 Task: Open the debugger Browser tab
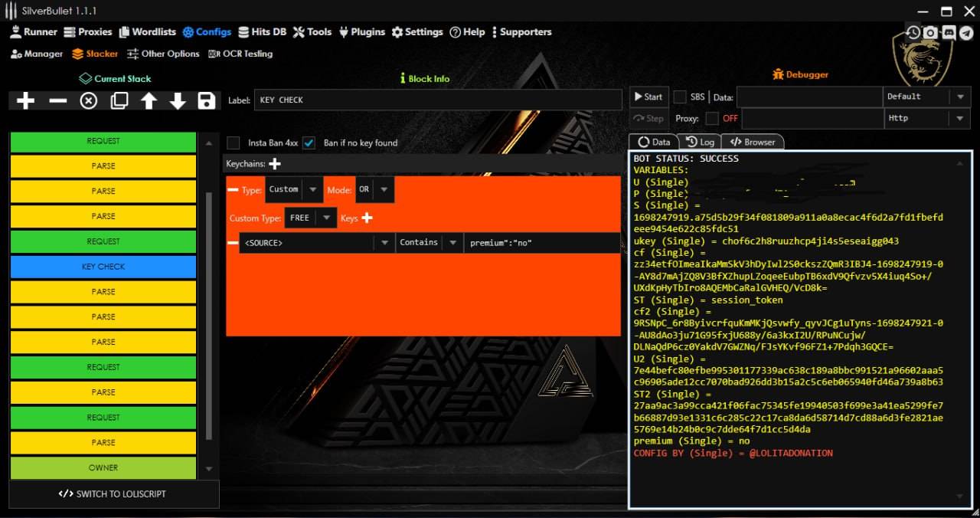click(753, 142)
